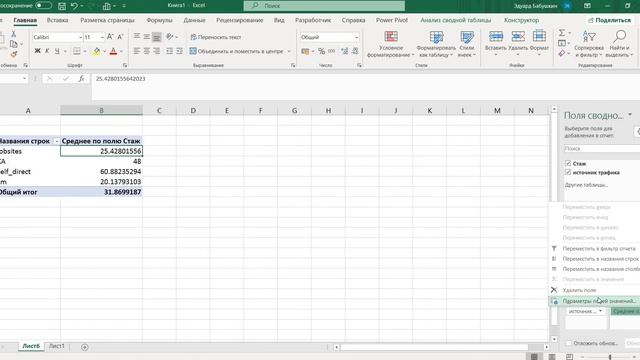The height and width of the screenshot is (360, 640).
Task: Open font size 11 dropdown
Action: 102,37
